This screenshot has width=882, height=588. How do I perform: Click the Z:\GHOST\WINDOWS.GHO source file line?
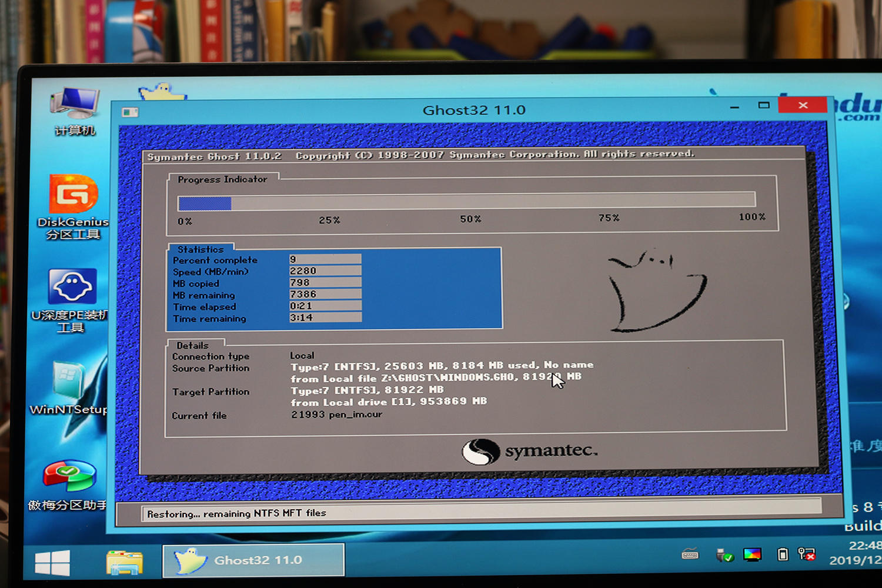click(x=436, y=378)
